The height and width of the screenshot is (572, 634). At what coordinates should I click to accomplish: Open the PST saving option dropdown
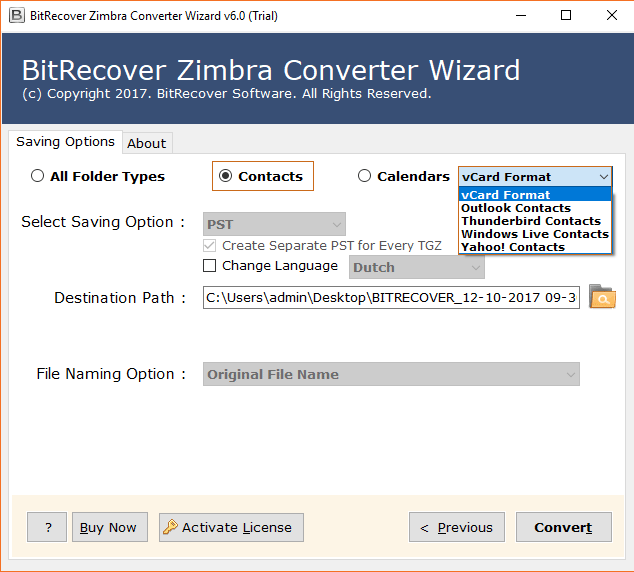[x=274, y=224]
